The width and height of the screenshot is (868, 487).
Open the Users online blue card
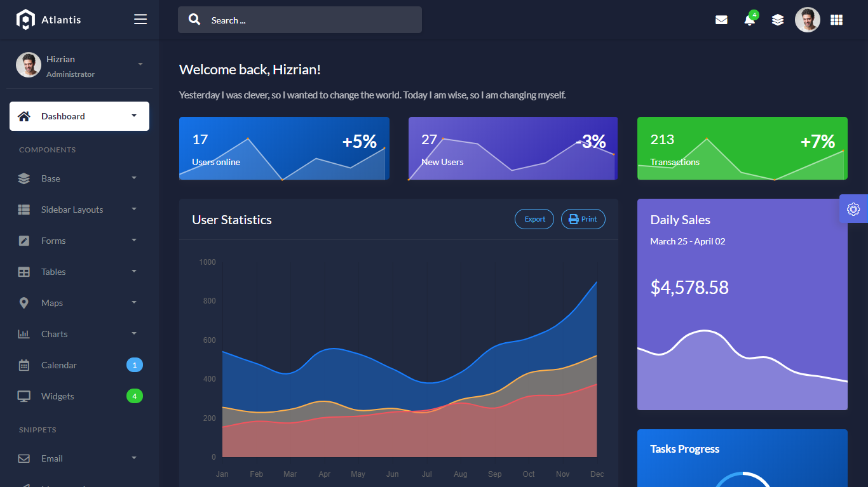(x=284, y=148)
